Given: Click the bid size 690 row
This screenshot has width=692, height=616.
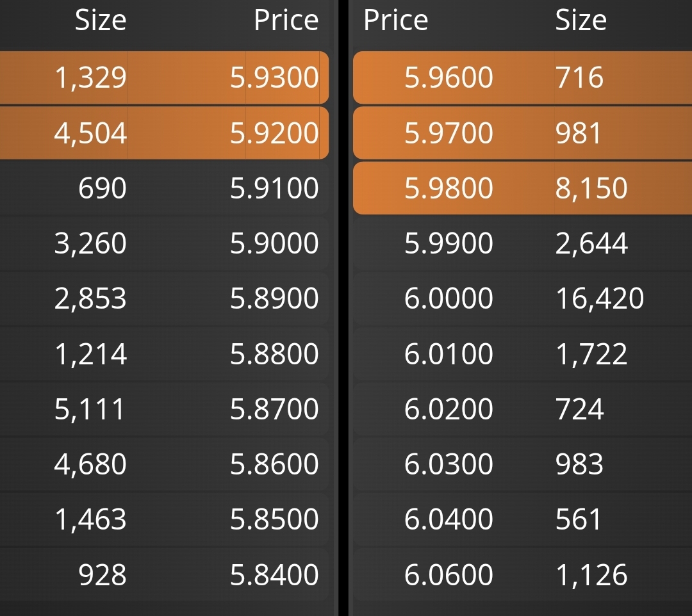Looking at the screenshot, I should [164, 188].
